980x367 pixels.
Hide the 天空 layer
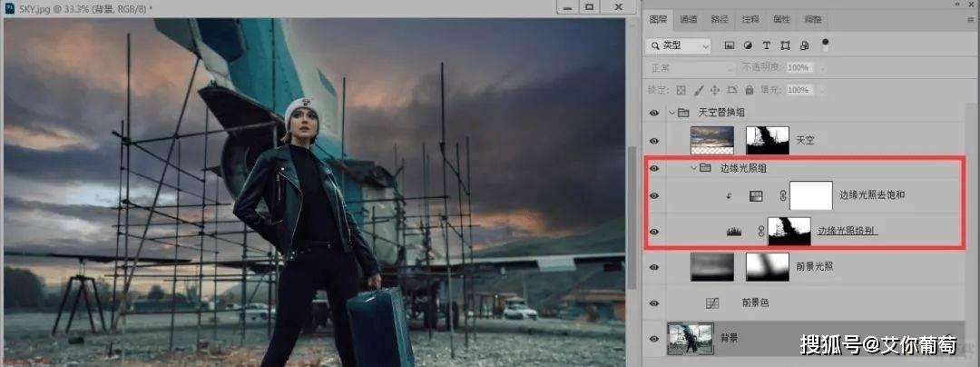653,141
